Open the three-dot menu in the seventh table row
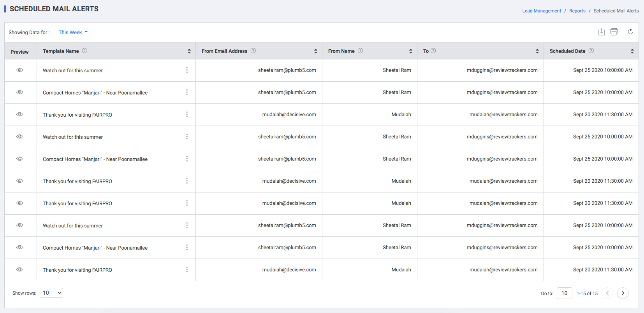644x313 pixels. pyautogui.click(x=187, y=203)
